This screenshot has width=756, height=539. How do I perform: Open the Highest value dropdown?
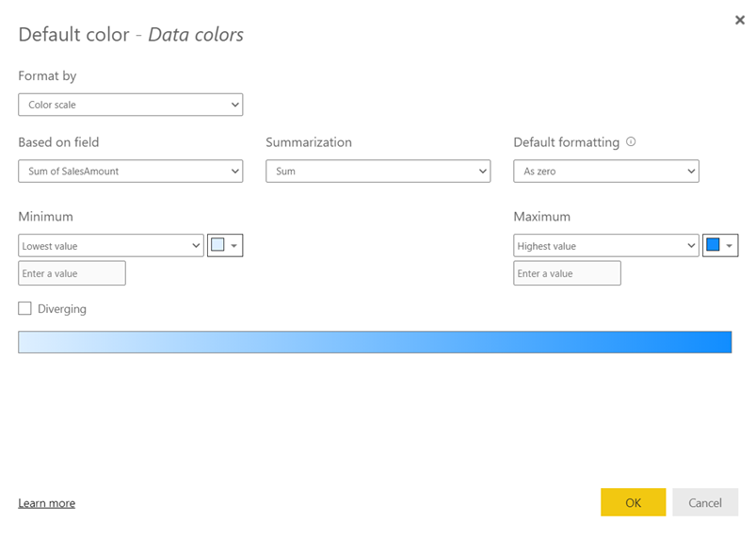coord(606,246)
